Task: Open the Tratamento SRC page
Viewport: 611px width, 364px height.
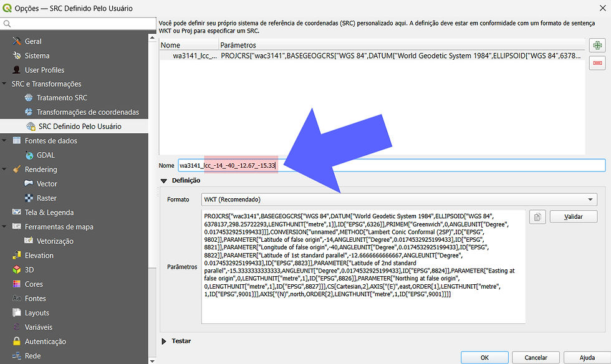Action: (62, 97)
